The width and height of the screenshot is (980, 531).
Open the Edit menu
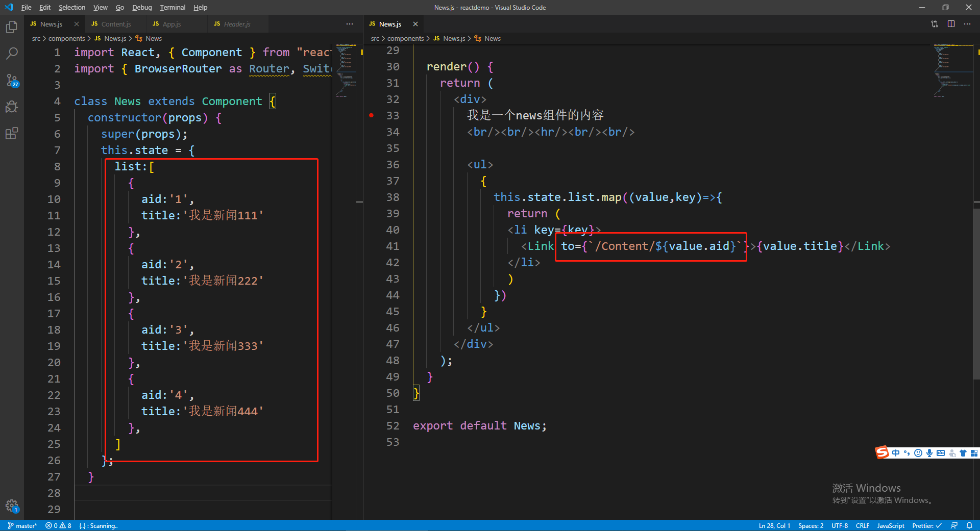[45, 7]
